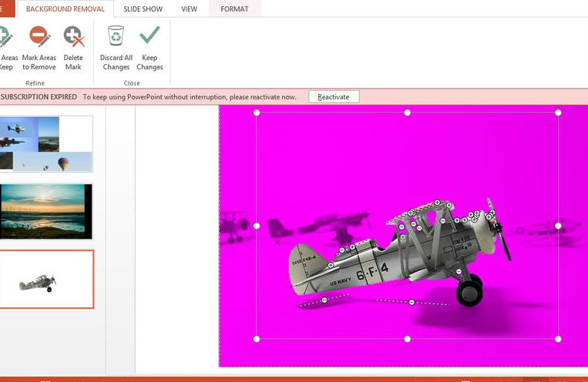This screenshot has width=588, height=382.
Task: Click the bottom-left marquee handle
Action: coord(257,339)
